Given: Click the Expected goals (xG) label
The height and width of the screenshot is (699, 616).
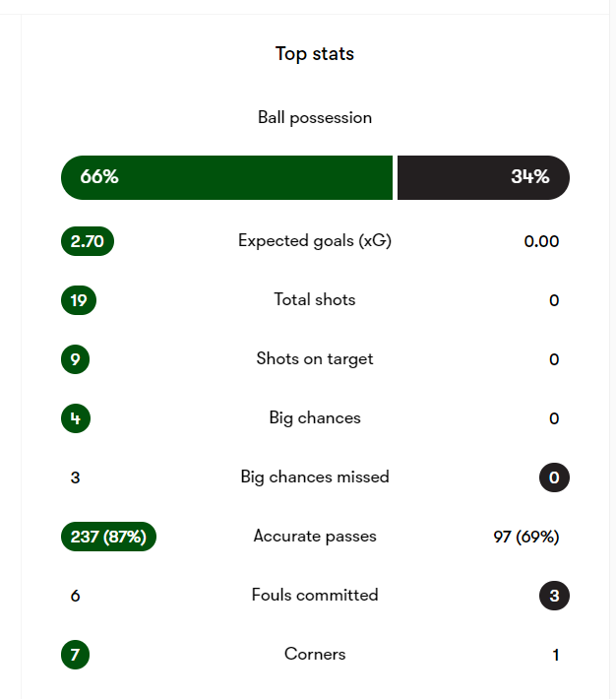Looking at the screenshot, I should [314, 241].
